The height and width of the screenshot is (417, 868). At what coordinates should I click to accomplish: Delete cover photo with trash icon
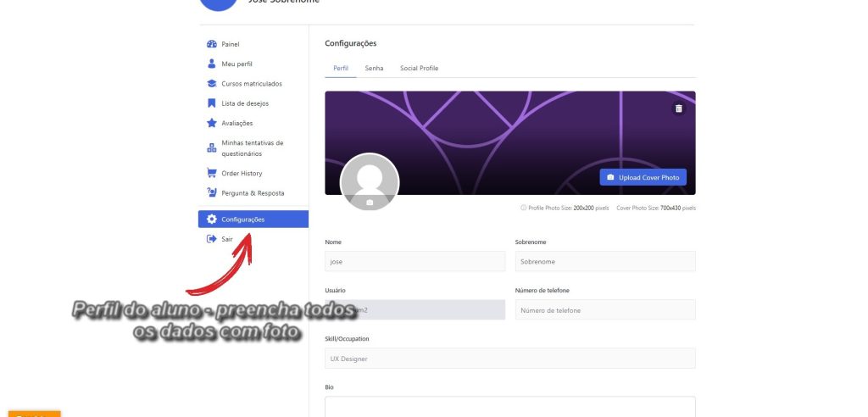point(678,108)
